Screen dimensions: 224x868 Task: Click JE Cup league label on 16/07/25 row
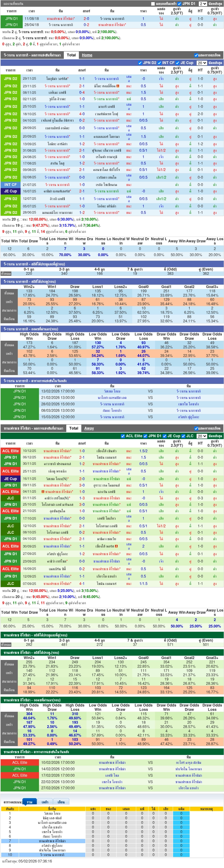[x=10, y=191]
